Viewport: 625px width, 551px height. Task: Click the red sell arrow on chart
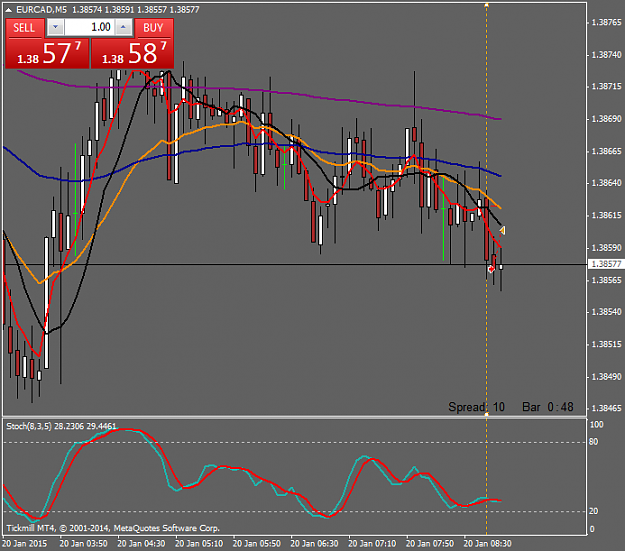pyautogui.click(x=491, y=270)
